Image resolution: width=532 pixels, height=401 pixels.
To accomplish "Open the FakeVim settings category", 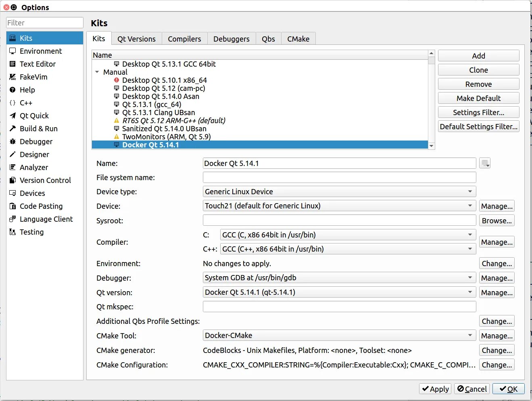I will coord(45,77).
